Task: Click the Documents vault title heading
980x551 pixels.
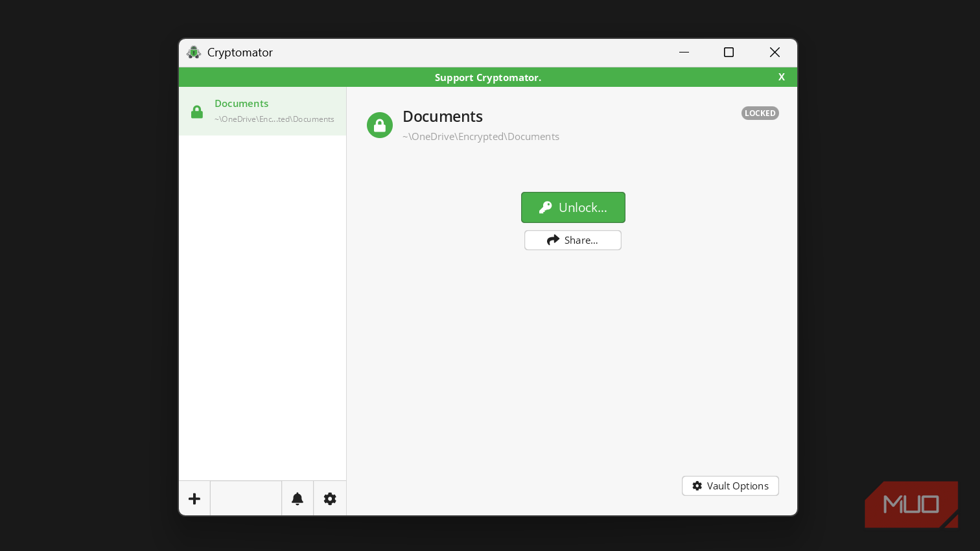Action: pos(443,117)
